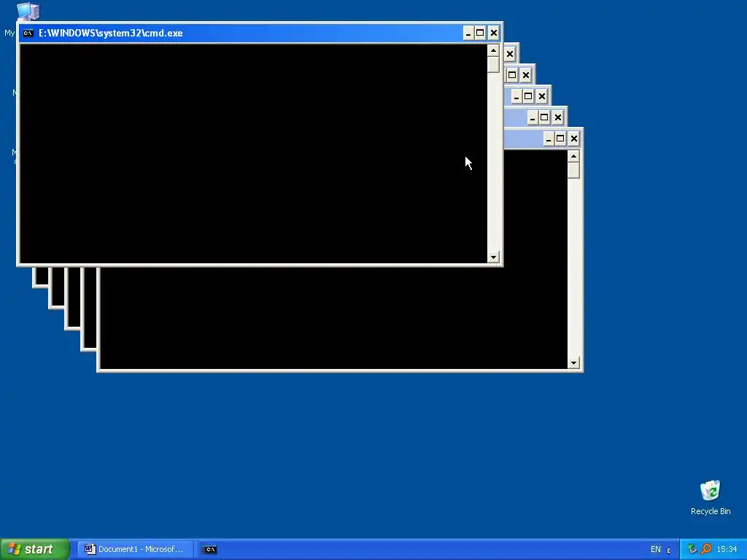Viewport: 747px width, 560px height.
Task: Click the front cmd.exe window title text
Action: click(x=111, y=33)
